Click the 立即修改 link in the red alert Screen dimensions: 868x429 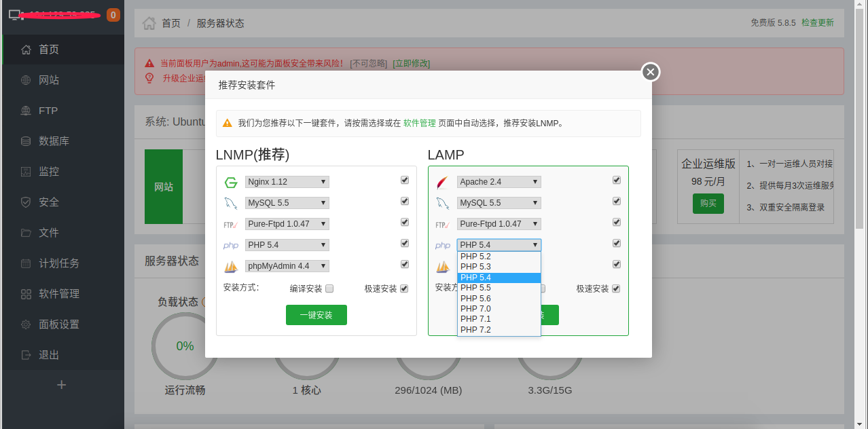click(x=412, y=63)
